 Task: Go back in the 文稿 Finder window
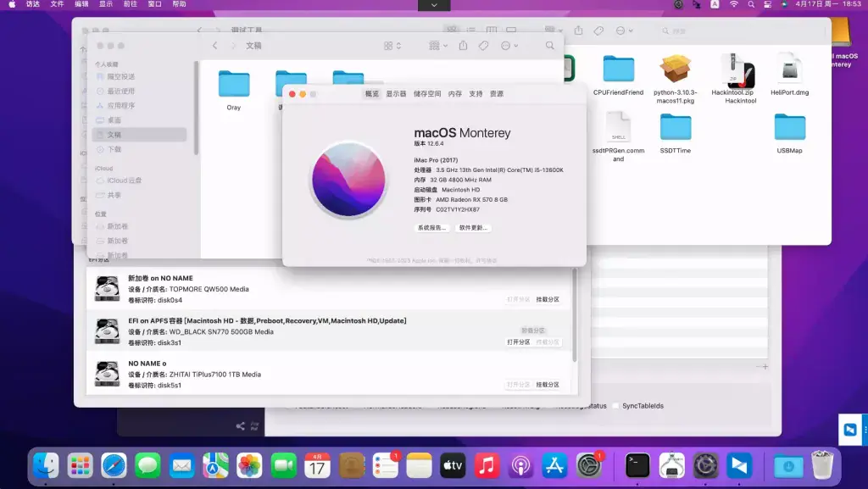point(214,46)
